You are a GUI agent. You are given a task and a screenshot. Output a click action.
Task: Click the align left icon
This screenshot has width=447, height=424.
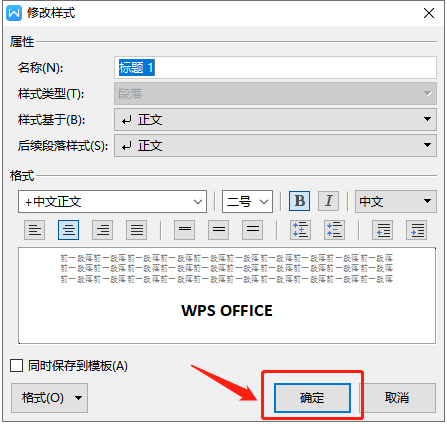click(x=34, y=230)
